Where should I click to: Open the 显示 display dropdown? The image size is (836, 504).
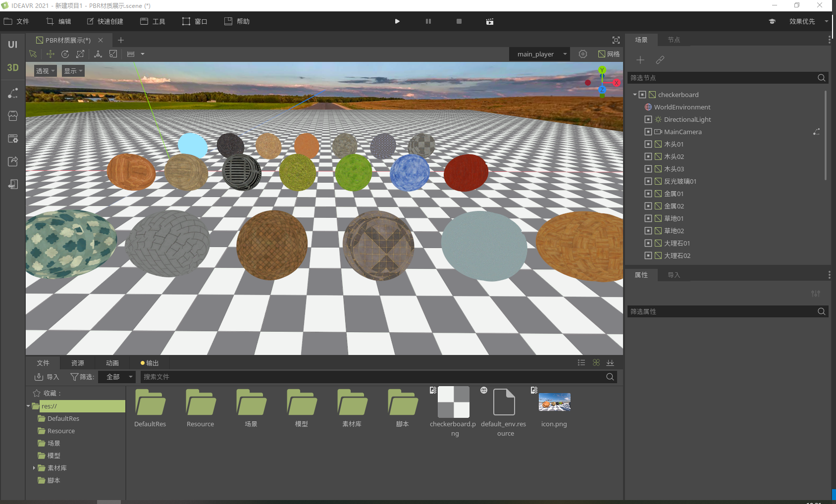pyautogui.click(x=73, y=71)
